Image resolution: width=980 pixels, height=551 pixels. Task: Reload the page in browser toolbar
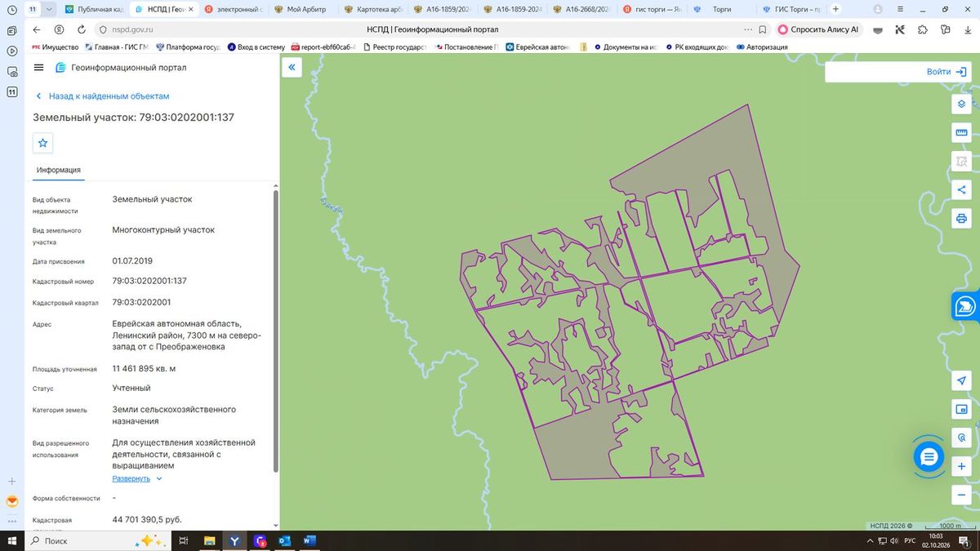coord(81,29)
